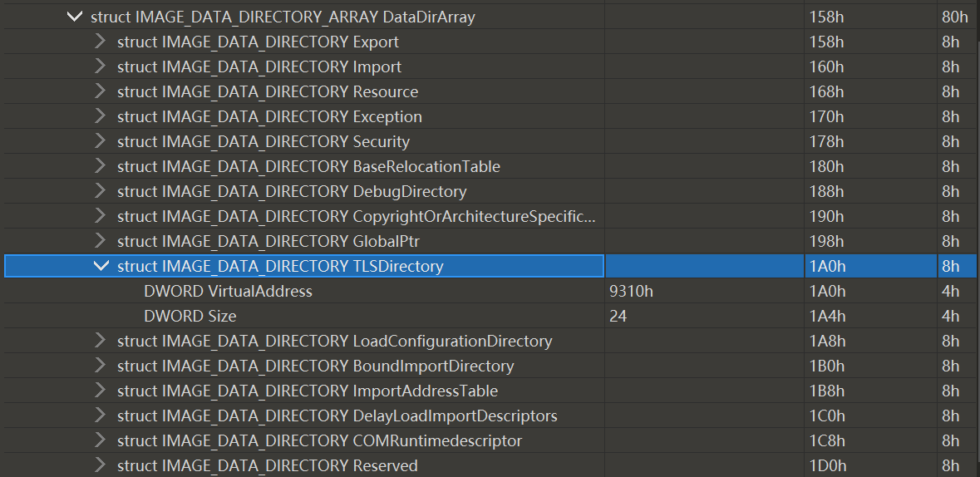This screenshot has height=477, width=980.
Task: Collapse the DataDirArray struct node
Action: pos(74,17)
